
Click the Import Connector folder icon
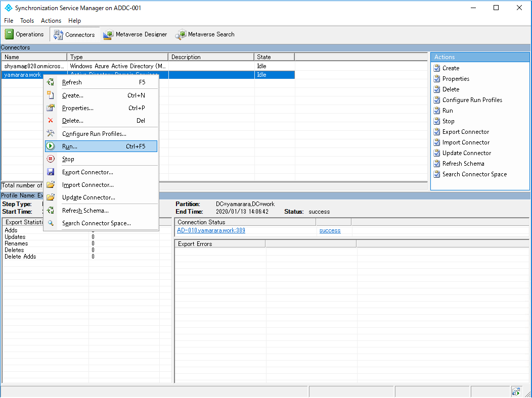pyautogui.click(x=51, y=184)
